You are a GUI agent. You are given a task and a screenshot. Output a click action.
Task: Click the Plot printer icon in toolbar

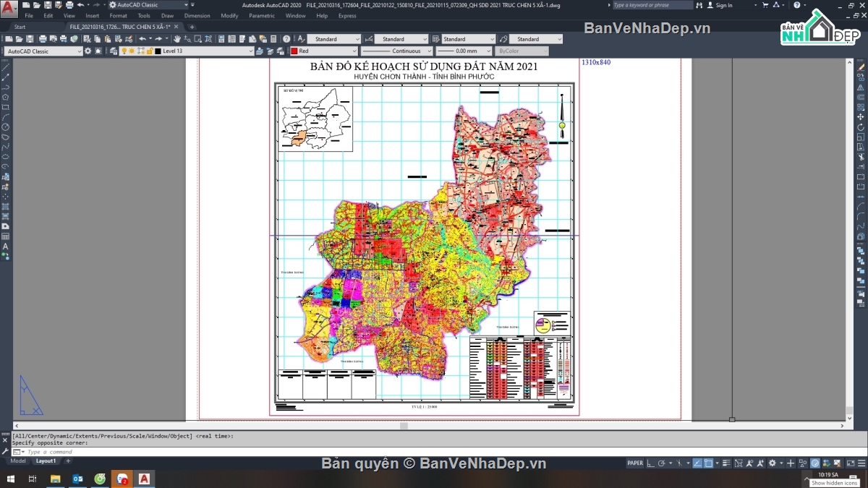pos(43,39)
